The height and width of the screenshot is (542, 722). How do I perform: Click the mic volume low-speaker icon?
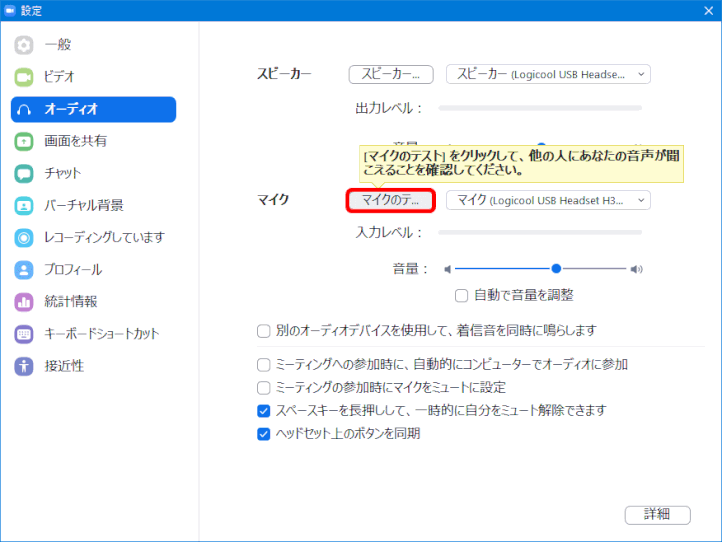pyautogui.click(x=447, y=269)
